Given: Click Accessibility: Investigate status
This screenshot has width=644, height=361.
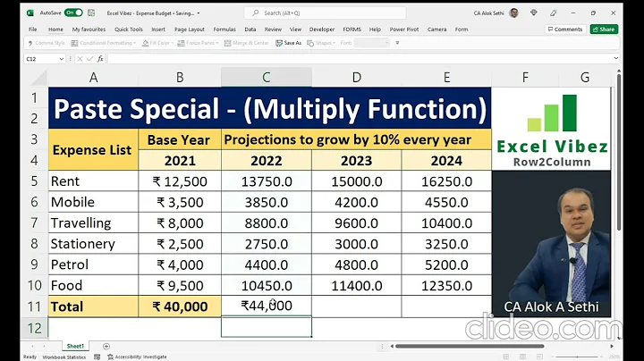Looking at the screenshot, I should click(137, 357).
